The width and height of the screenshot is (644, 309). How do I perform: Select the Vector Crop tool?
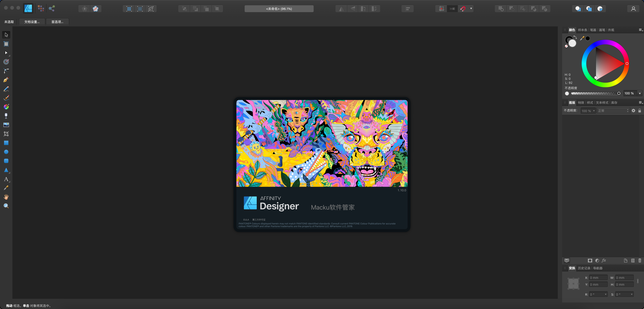6,134
